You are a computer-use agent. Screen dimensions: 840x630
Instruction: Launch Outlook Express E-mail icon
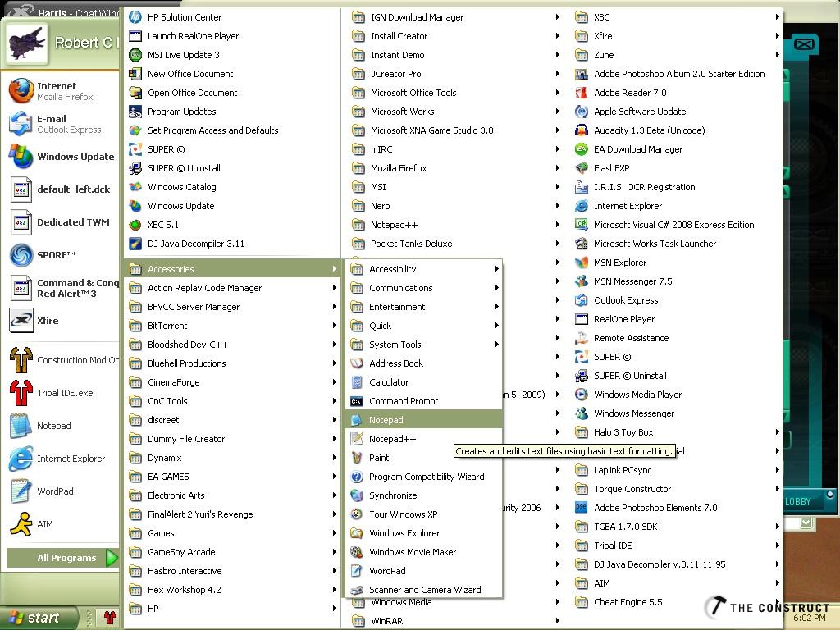point(21,124)
